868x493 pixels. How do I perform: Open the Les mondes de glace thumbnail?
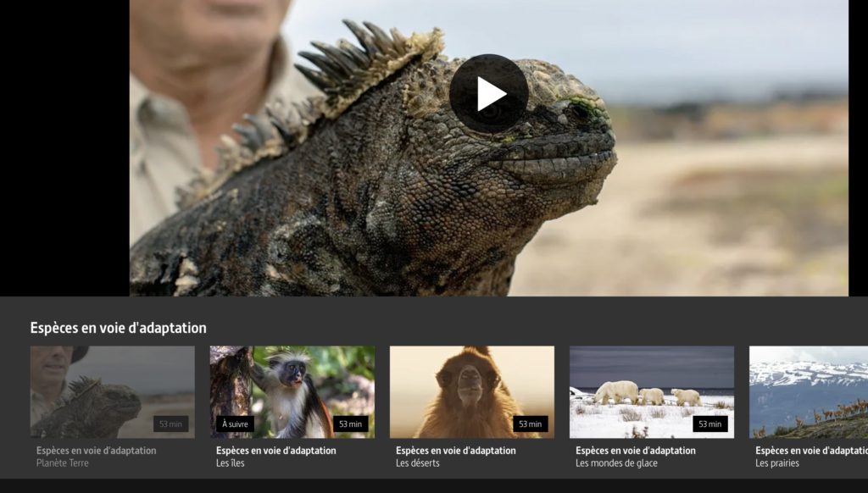(652, 392)
